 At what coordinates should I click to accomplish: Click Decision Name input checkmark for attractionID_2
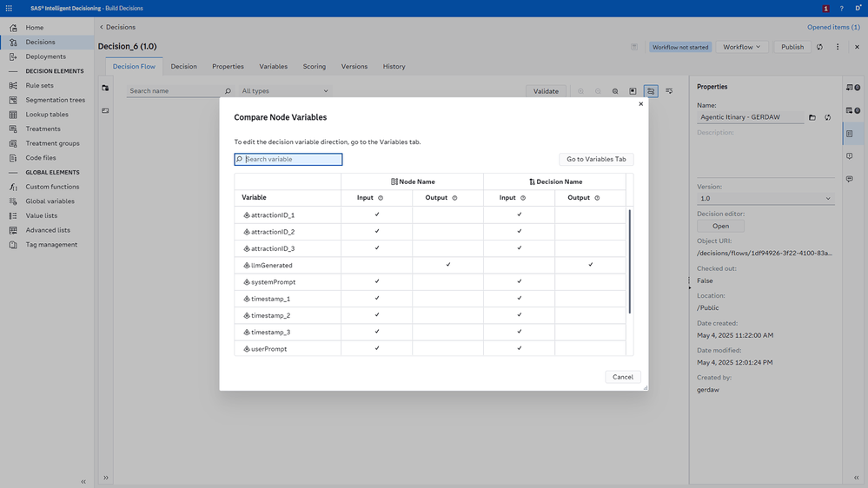520,231
